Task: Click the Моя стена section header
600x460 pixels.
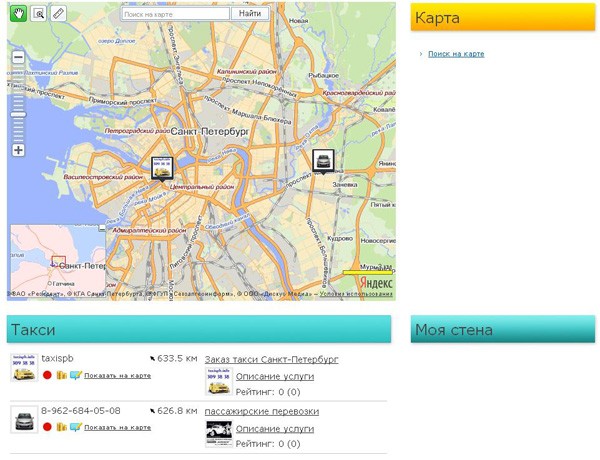Action: (x=503, y=329)
